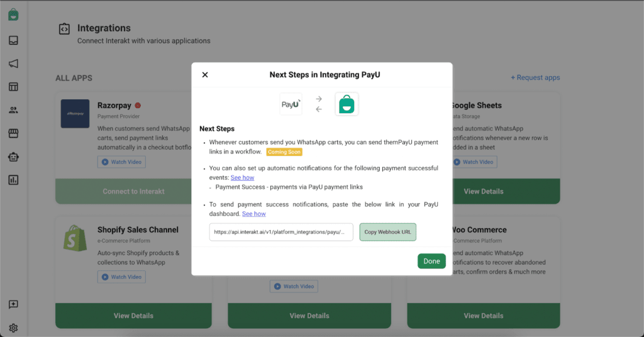Open the Settings gear icon
The image size is (644, 337).
[x=13, y=328]
